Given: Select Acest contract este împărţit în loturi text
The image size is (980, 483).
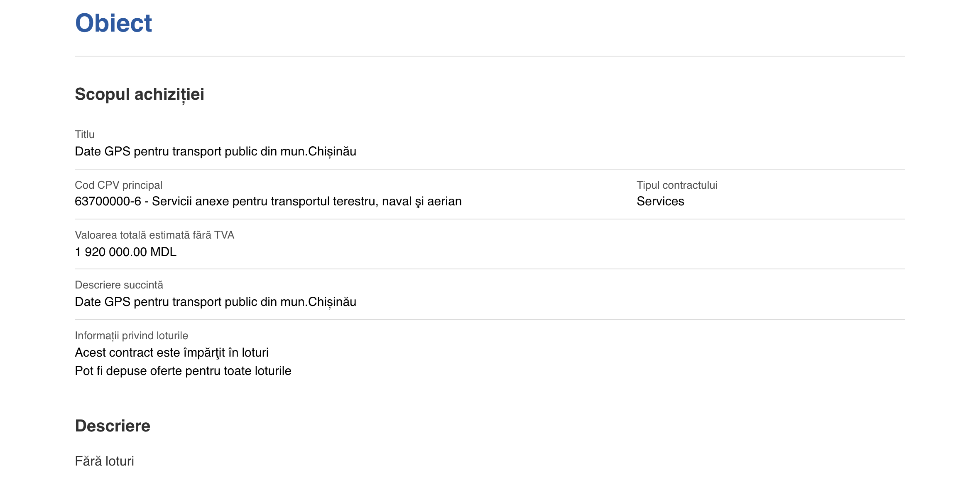Looking at the screenshot, I should [171, 352].
